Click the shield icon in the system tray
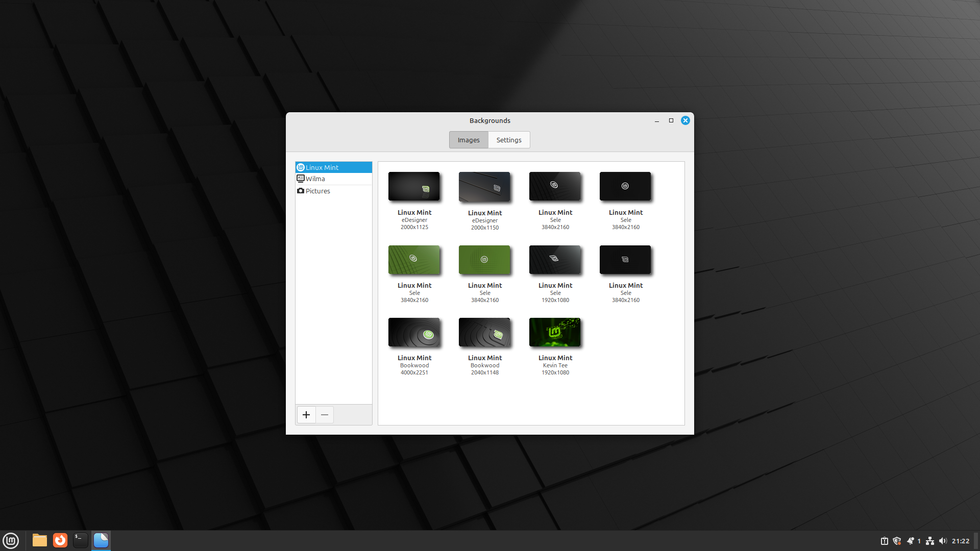Viewport: 980px width, 551px height. pyautogui.click(x=897, y=541)
